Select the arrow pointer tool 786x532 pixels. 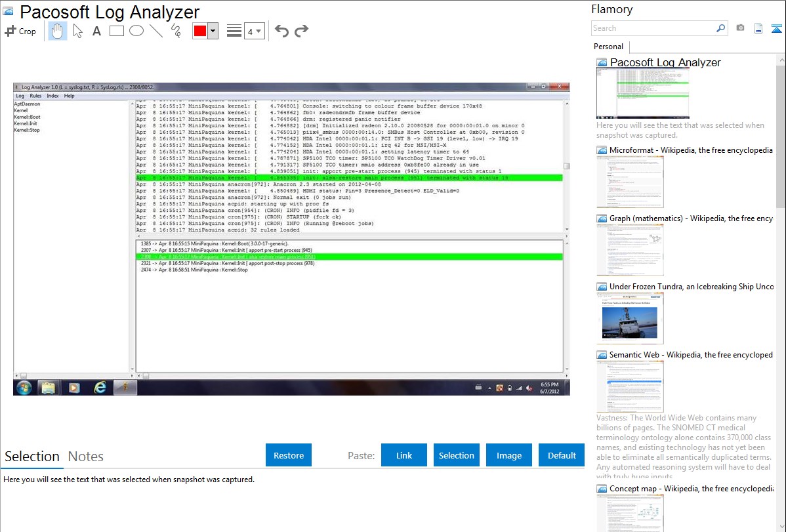point(77,31)
